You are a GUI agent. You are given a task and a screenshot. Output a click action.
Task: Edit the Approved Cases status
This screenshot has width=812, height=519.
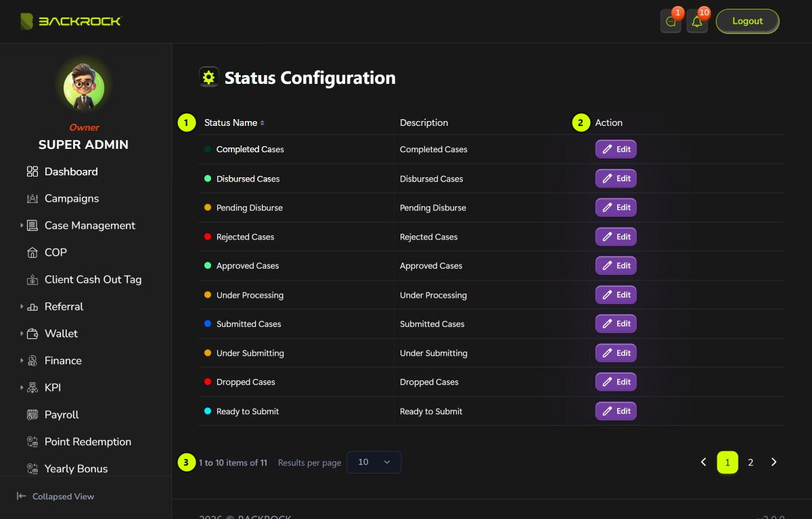coord(616,266)
